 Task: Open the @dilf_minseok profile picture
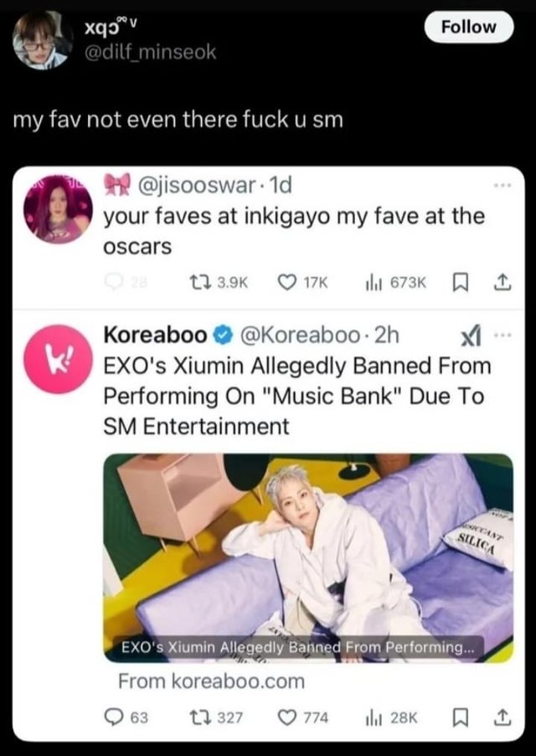coord(42,40)
